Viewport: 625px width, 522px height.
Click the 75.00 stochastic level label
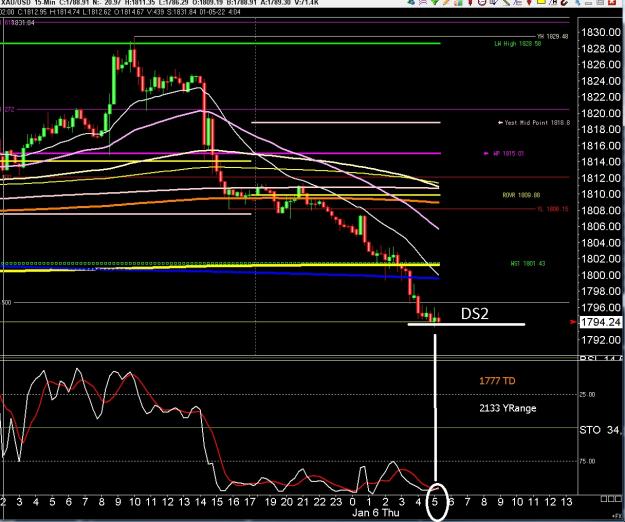pyautogui.click(x=587, y=461)
